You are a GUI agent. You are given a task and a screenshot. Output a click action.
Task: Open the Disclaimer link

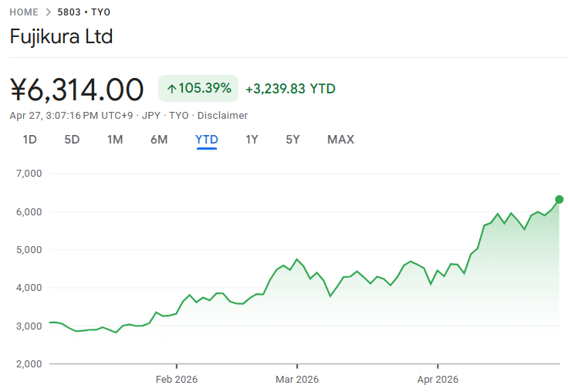222,116
